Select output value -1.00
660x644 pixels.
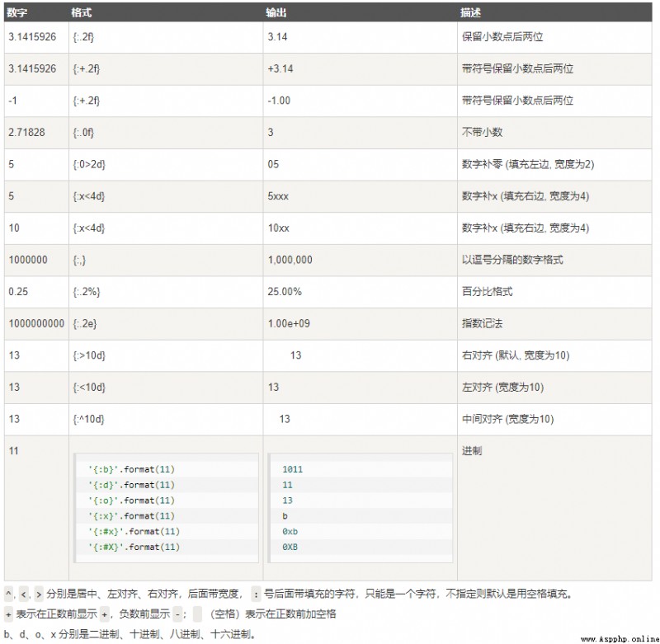279,101
